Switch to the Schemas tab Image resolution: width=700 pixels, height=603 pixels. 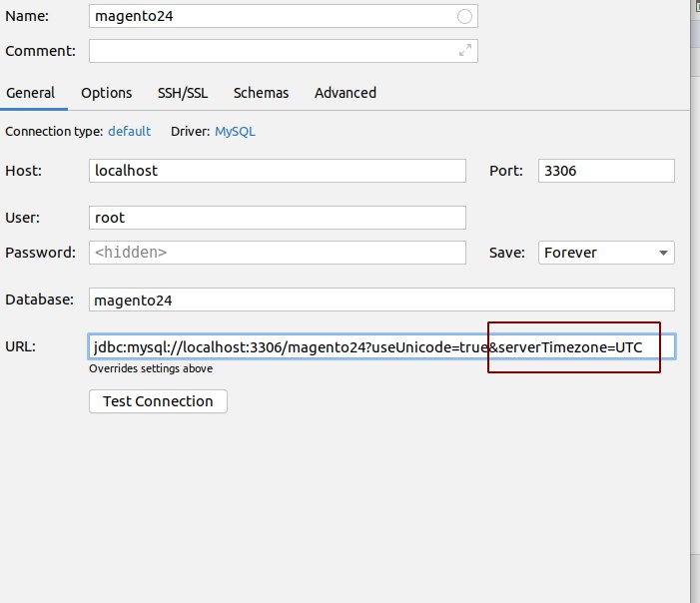pos(262,93)
